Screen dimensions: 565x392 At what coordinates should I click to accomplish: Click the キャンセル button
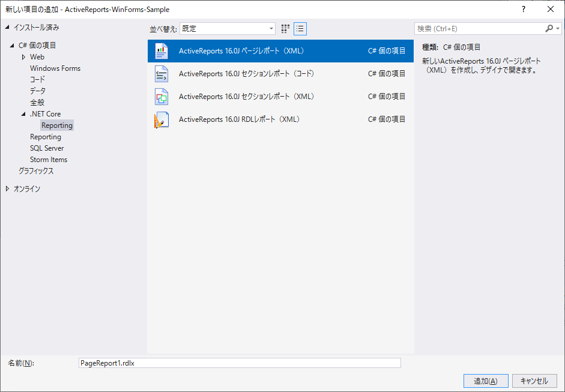(534, 381)
